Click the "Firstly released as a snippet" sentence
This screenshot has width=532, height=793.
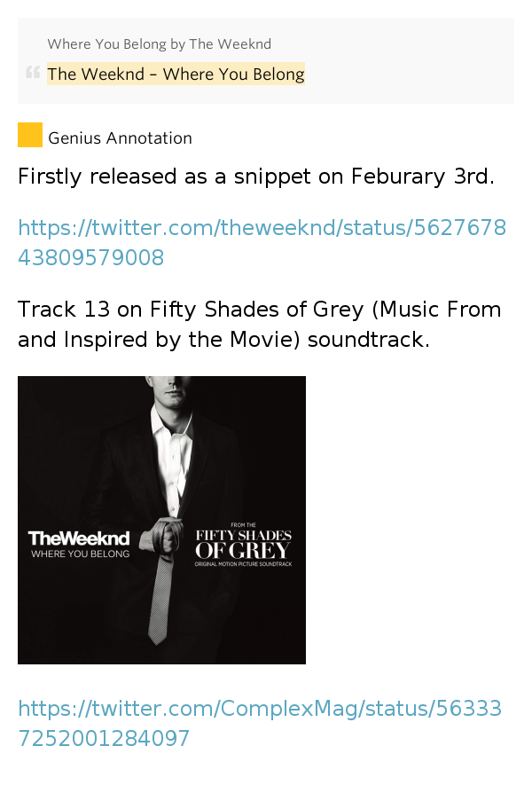[255, 177]
